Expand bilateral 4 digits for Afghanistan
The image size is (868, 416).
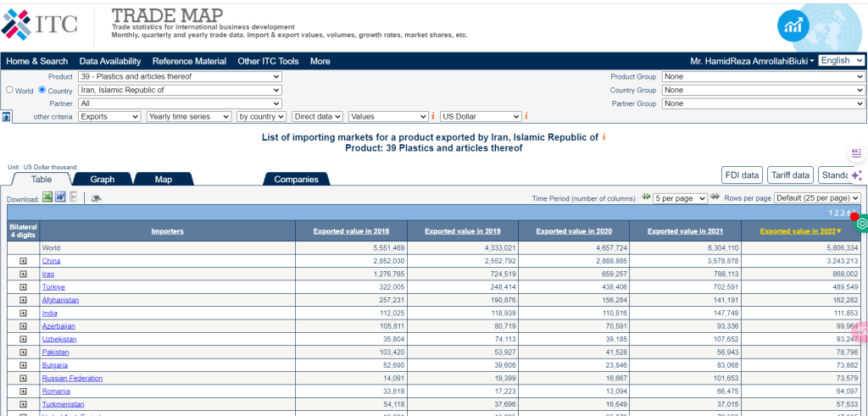23,300
